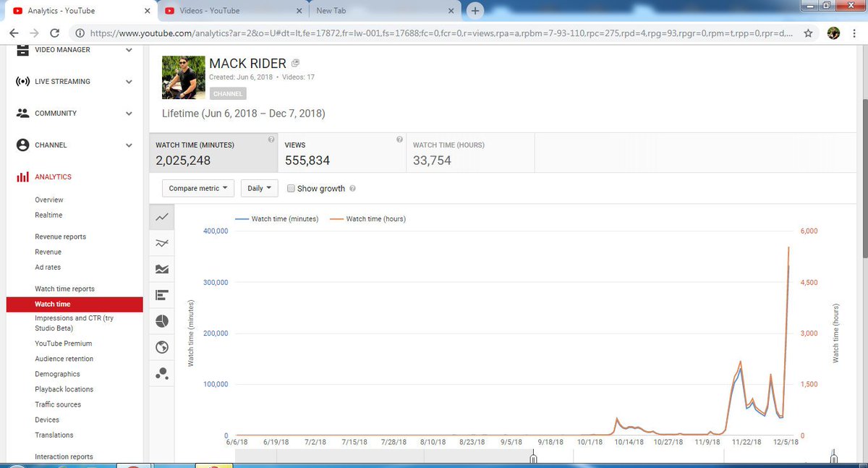Switch to Videos - YouTube tab
868x468 pixels.
click(x=234, y=11)
